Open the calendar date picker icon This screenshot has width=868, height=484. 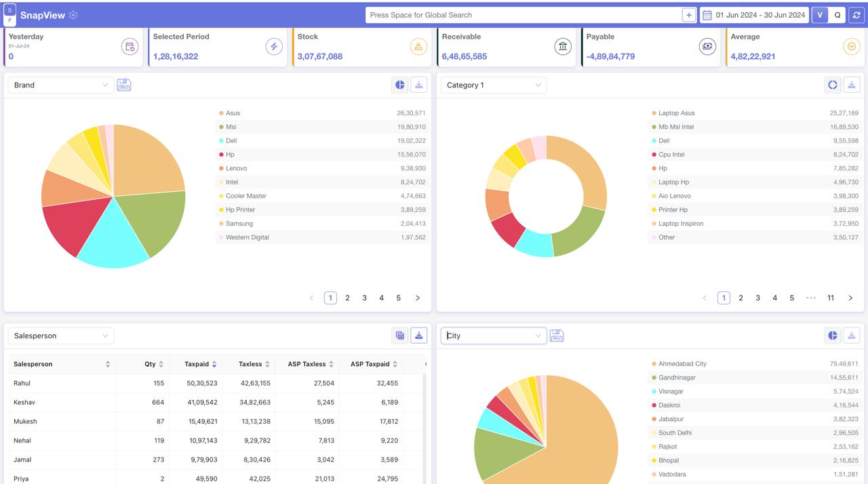pos(707,15)
